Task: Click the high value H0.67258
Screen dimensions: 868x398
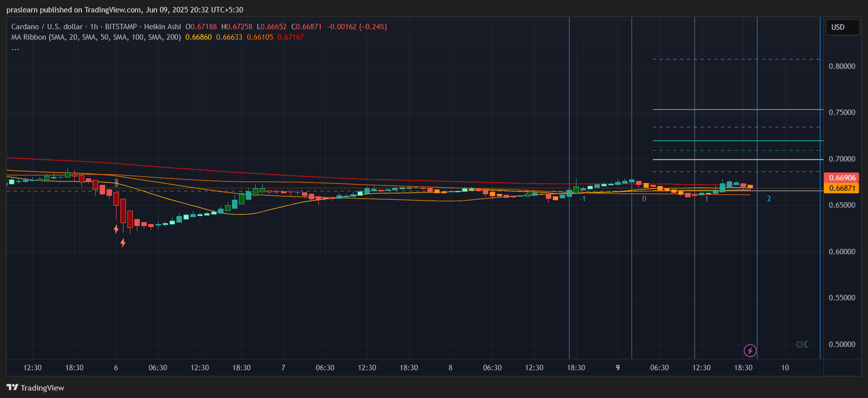Action: (x=236, y=27)
